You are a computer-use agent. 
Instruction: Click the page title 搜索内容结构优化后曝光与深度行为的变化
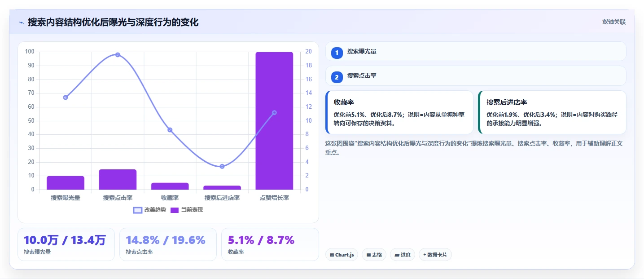(x=113, y=22)
